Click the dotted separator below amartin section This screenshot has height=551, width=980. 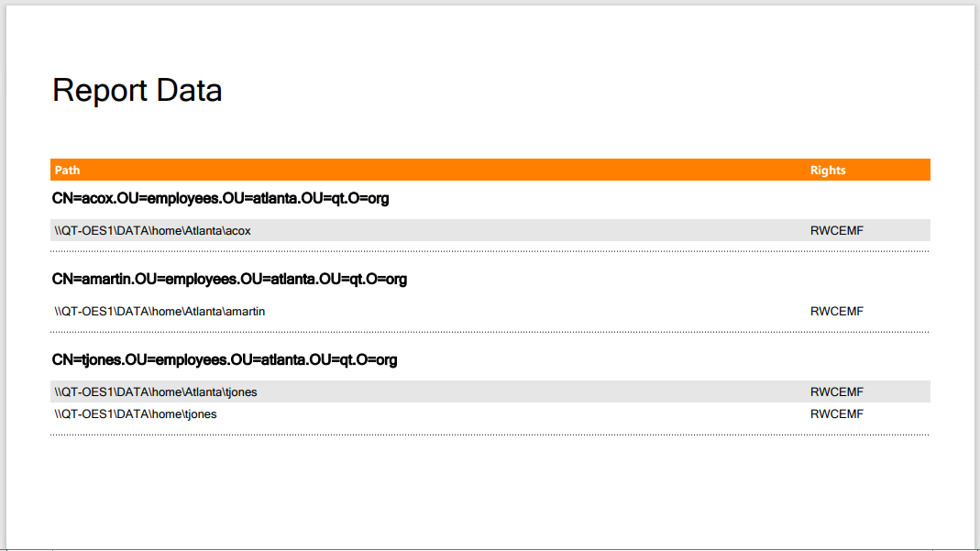(490, 332)
